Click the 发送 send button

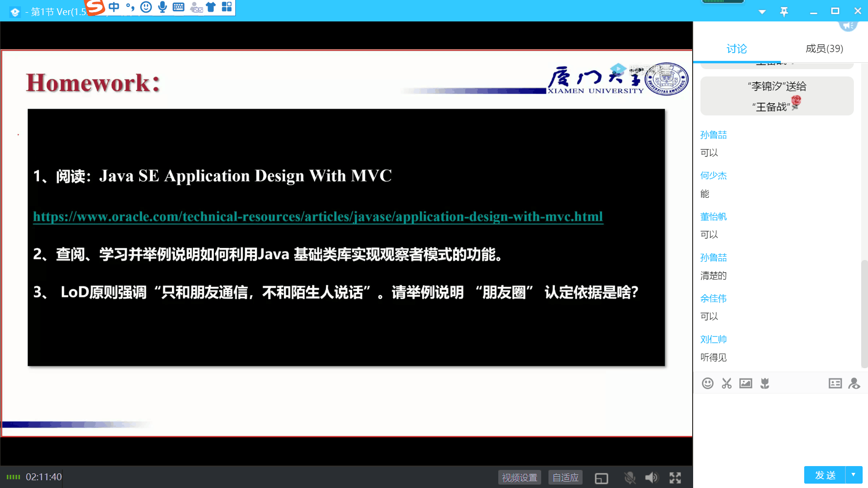tap(825, 475)
